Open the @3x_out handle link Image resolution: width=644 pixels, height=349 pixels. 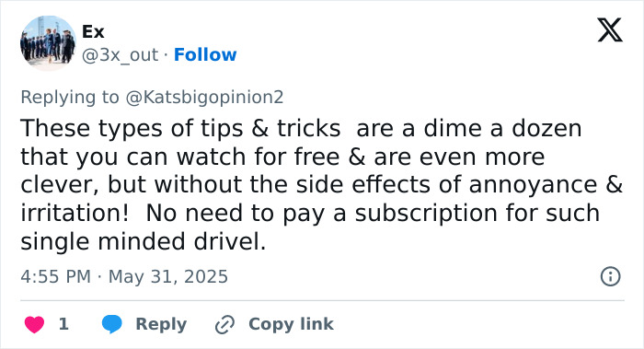click(120, 55)
